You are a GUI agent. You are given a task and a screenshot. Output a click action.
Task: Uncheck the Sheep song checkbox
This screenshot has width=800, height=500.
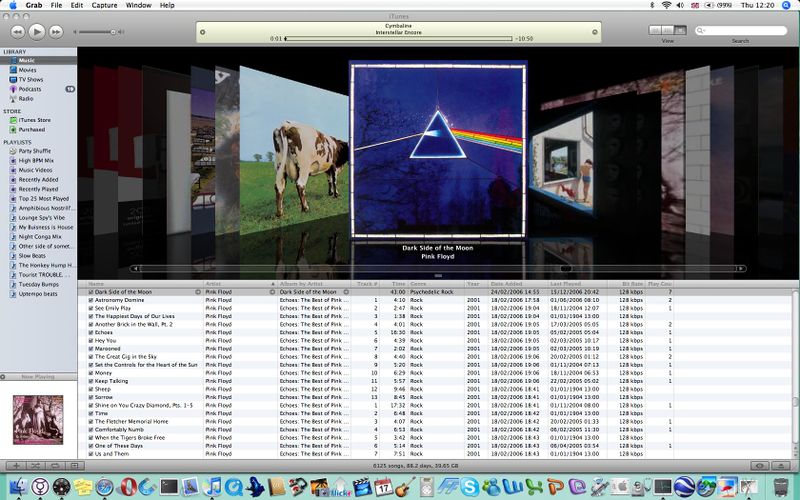pyautogui.click(x=91, y=389)
